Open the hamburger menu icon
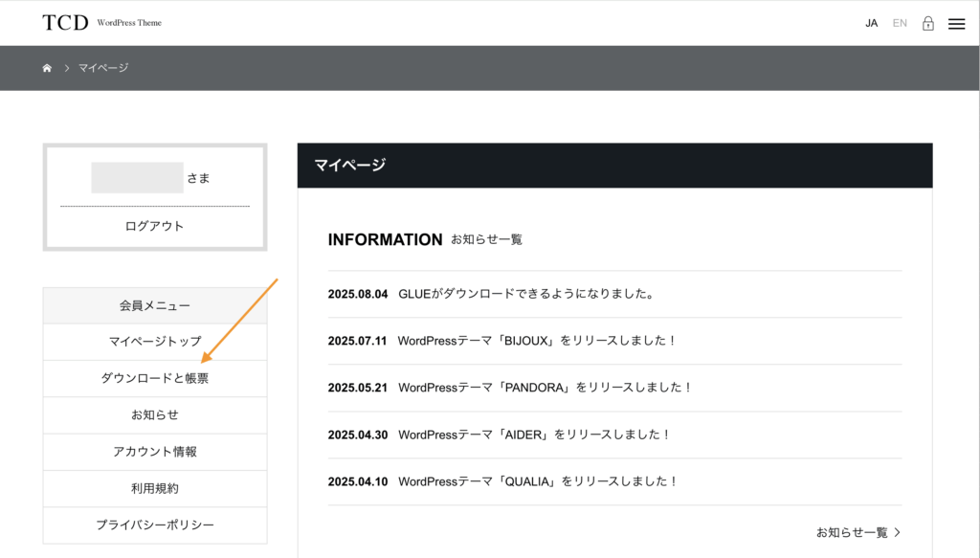The width and height of the screenshot is (980, 558). pyautogui.click(x=956, y=24)
